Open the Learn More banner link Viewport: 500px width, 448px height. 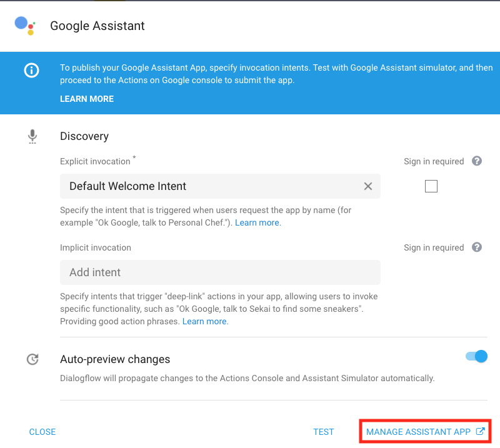tap(87, 99)
